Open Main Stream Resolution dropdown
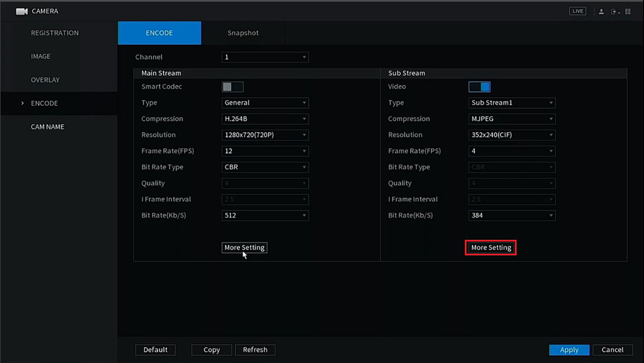The image size is (644, 363). (x=265, y=135)
